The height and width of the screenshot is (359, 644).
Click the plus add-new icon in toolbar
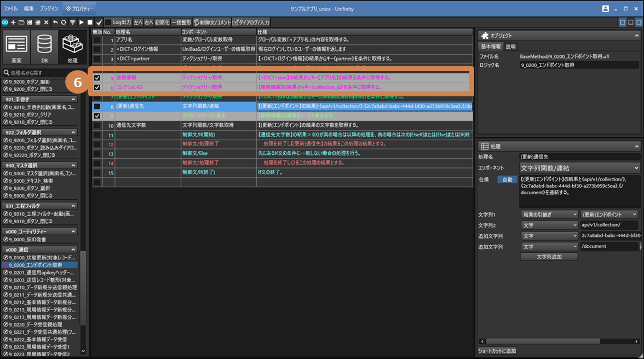[13, 22]
